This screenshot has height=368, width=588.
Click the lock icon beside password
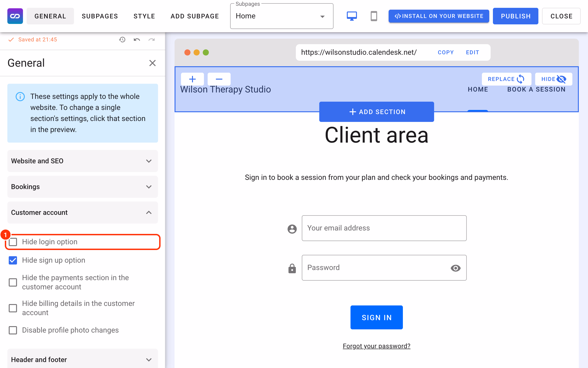pos(292,268)
